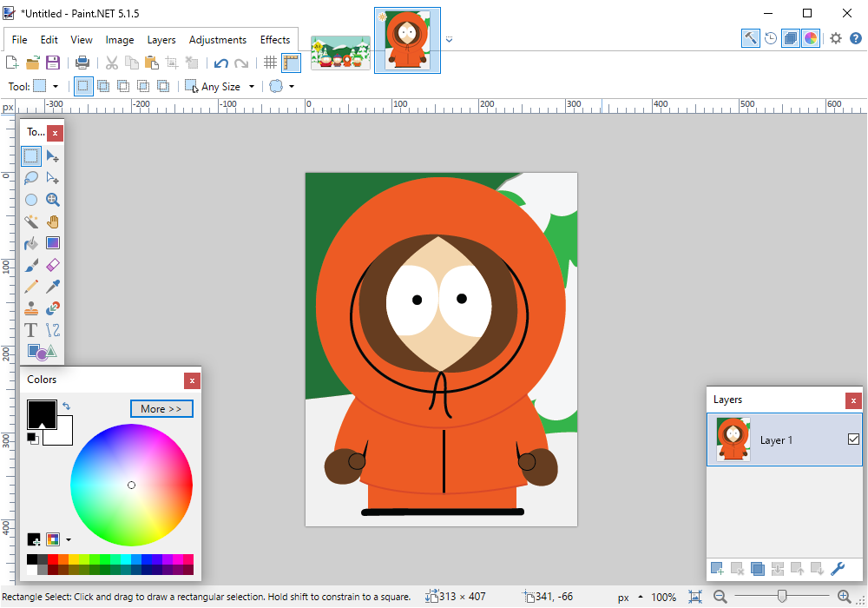
Task: Choose Replace selection mode
Action: 83,86
